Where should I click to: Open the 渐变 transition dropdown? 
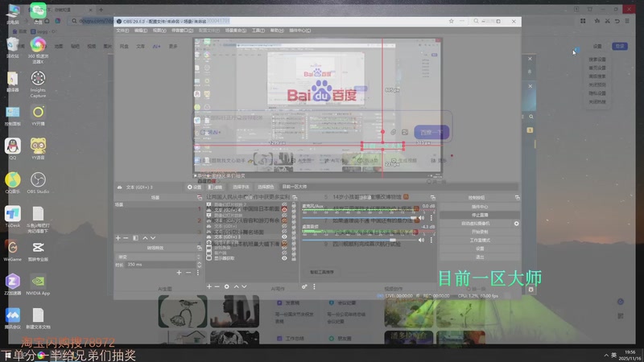click(x=157, y=257)
